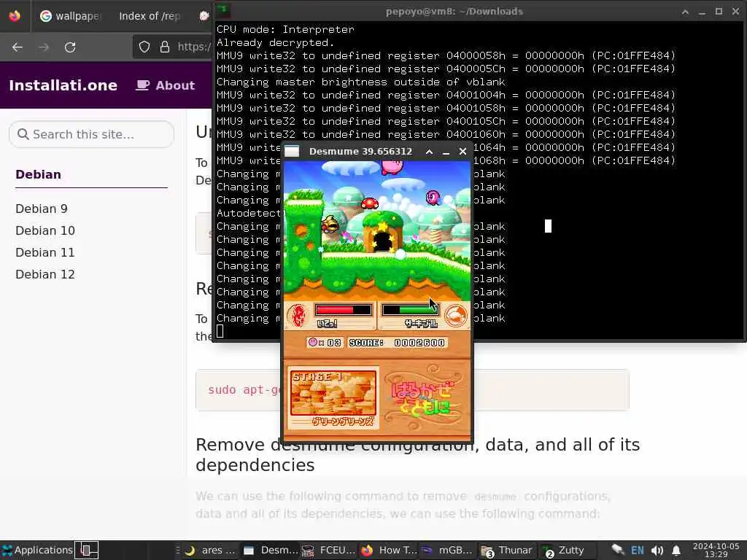Click Firefox's forward arrow
The image size is (747, 560).
coord(44,47)
